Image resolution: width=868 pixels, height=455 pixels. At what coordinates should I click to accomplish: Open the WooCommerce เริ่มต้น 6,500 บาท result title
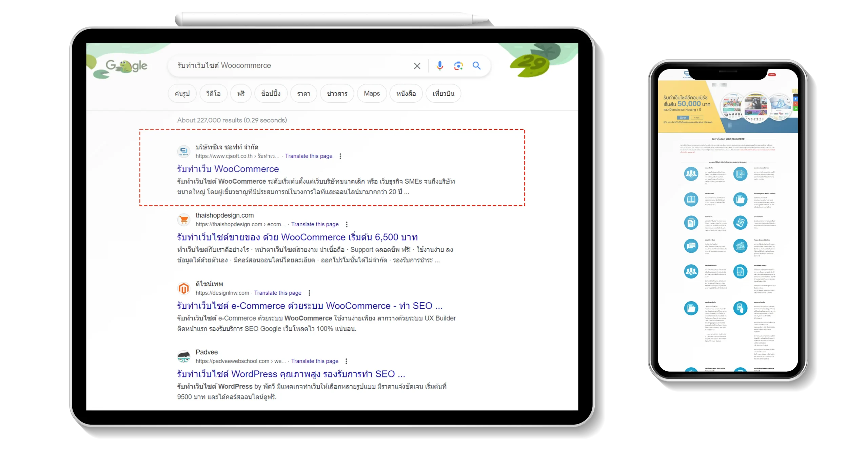[297, 237]
